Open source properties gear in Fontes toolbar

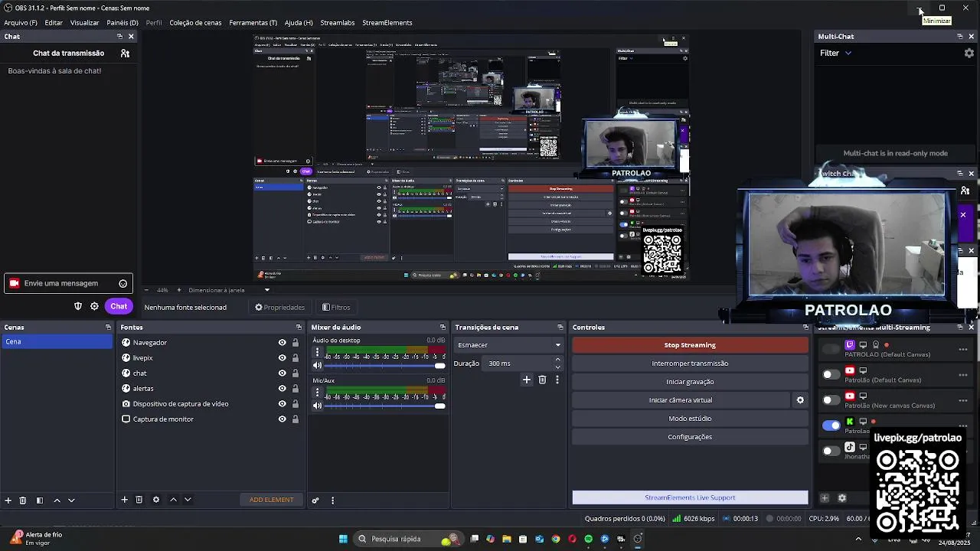coord(156,500)
